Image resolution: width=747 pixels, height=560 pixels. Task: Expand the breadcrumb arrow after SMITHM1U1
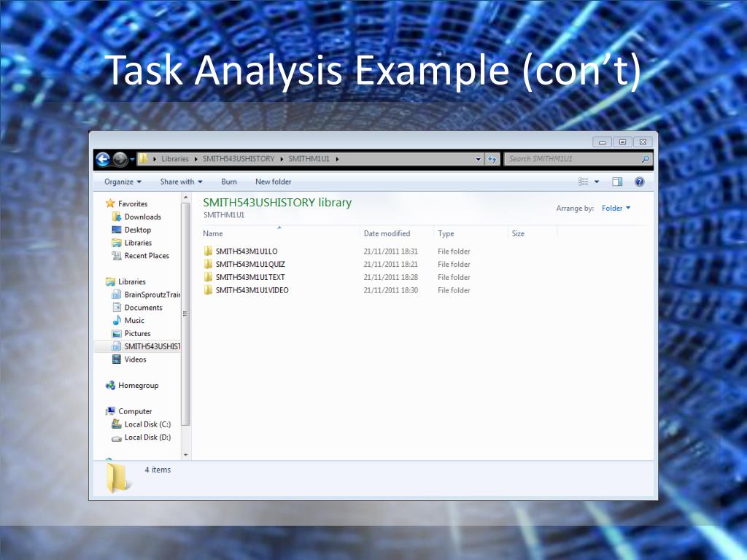[x=337, y=159]
